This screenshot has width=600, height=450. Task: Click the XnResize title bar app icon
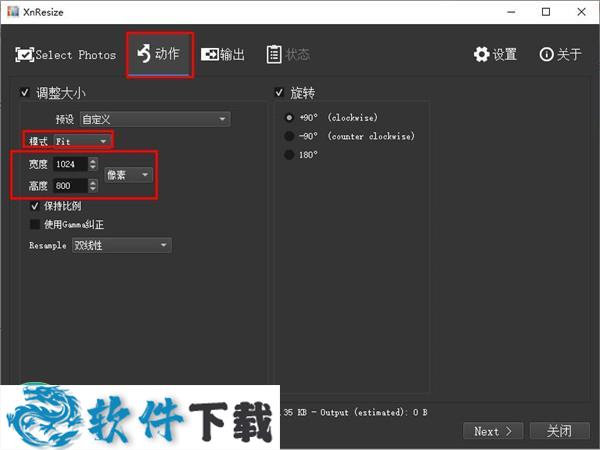tap(12, 12)
